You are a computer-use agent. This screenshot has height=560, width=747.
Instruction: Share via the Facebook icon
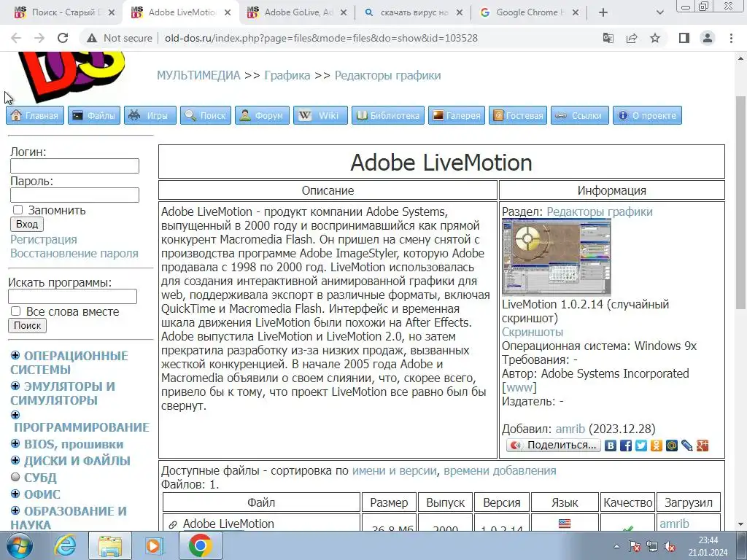(x=625, y=446)
